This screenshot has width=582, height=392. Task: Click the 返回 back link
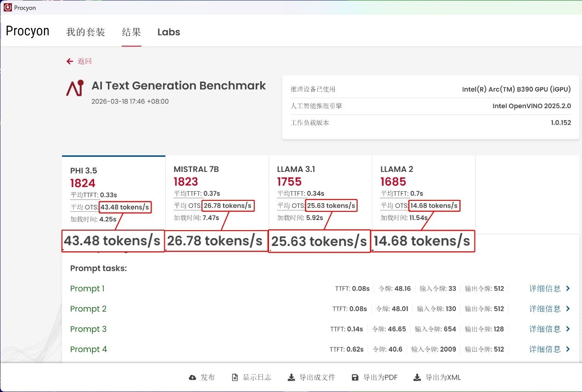tap(84, 61)
